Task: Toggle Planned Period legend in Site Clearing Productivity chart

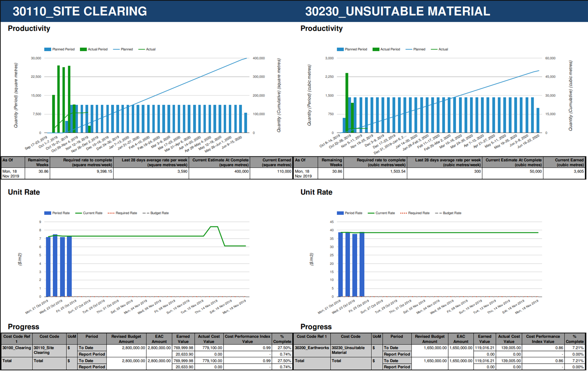Action: point(60,49)
